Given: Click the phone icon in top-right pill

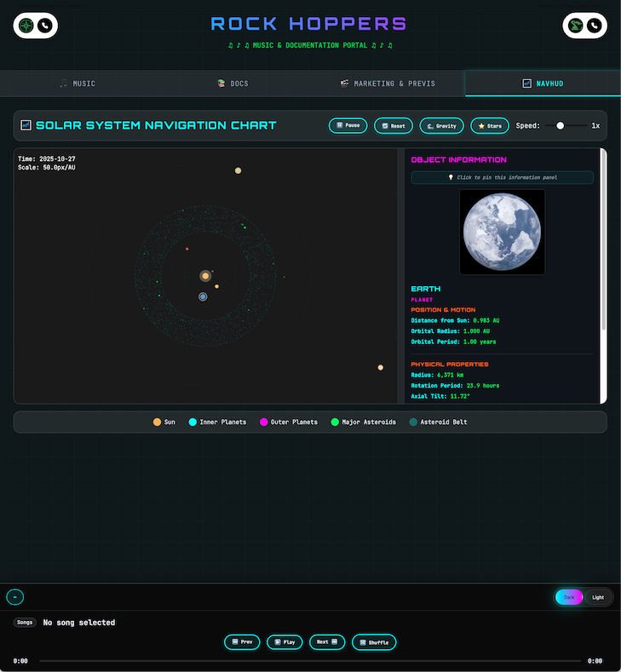Looking at the screenshot, I should 595,26.
